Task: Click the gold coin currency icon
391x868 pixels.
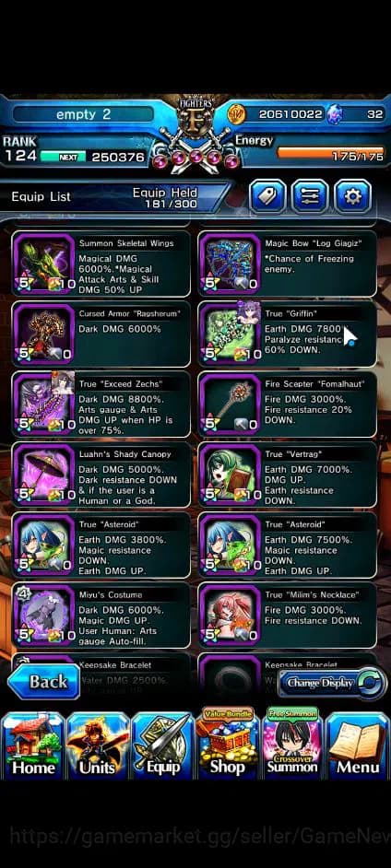Action: click(x=236, y=114)
